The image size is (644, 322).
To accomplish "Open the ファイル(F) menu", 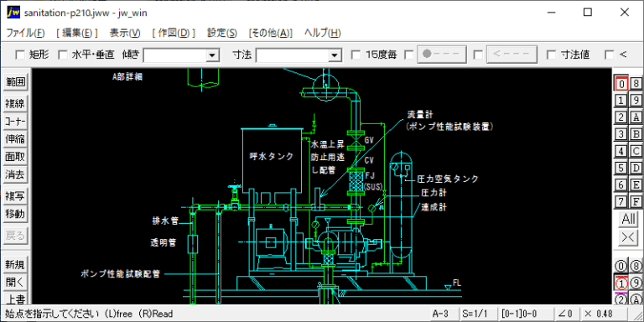I will pos(26,34).
